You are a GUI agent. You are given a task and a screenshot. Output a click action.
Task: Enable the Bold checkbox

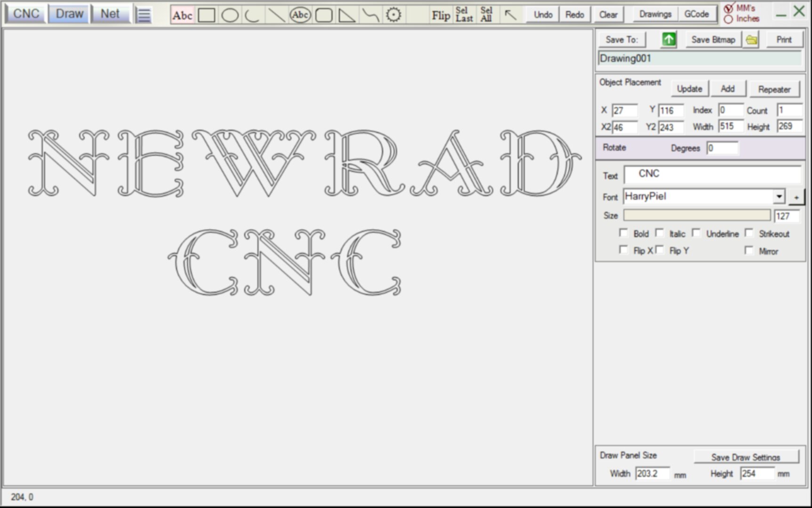(624, 233)
